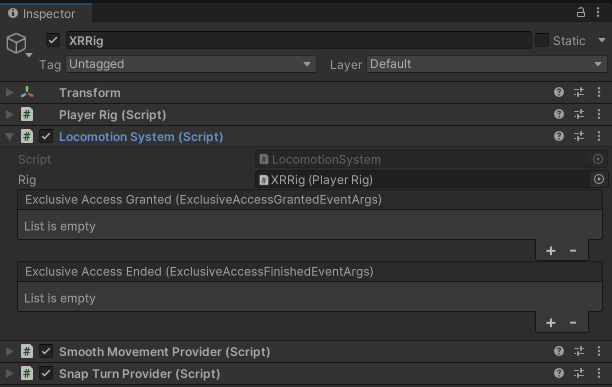The width and height of the screenshot is (612, 387).
Task: Open object picker for Rig field
Action: click(599, 179)
